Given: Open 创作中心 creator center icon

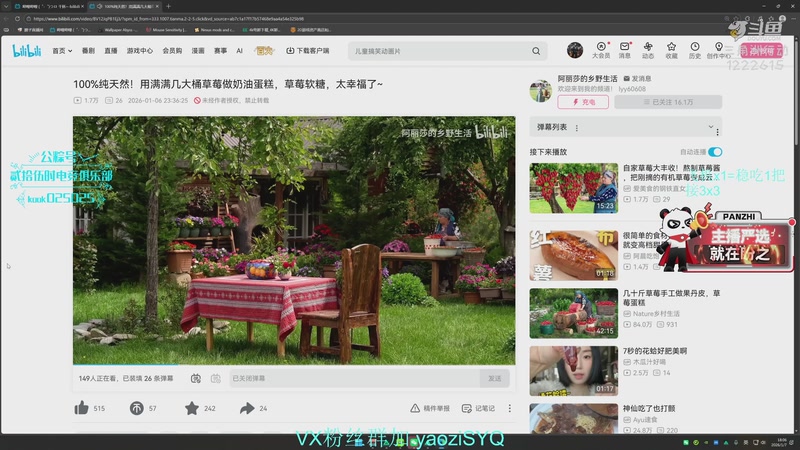Looking at the screenshot, I should tap(718, 51).
